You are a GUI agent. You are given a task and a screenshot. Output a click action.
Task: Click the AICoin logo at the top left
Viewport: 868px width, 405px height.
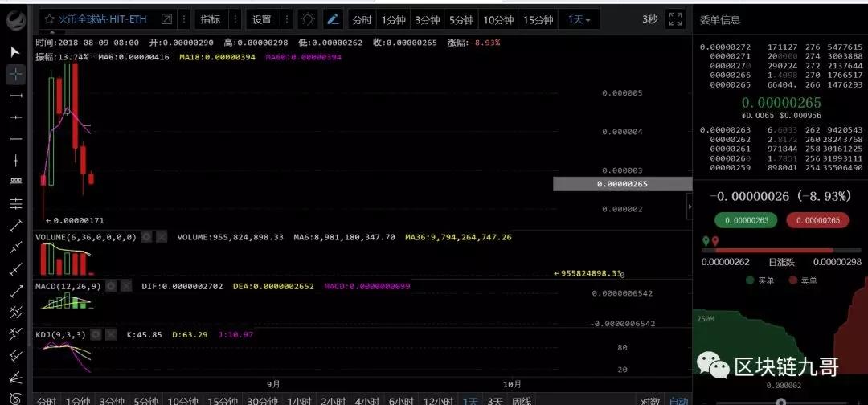pos(16,20)
